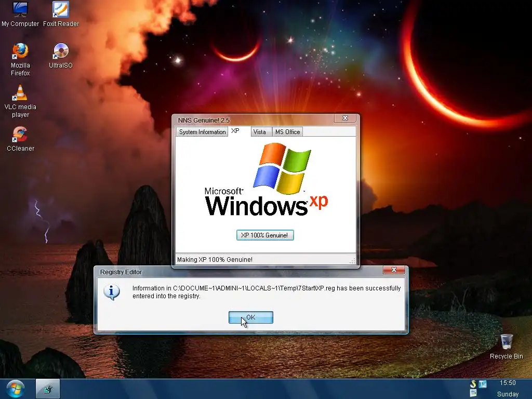Click the registry success message text

coord(267,292)
